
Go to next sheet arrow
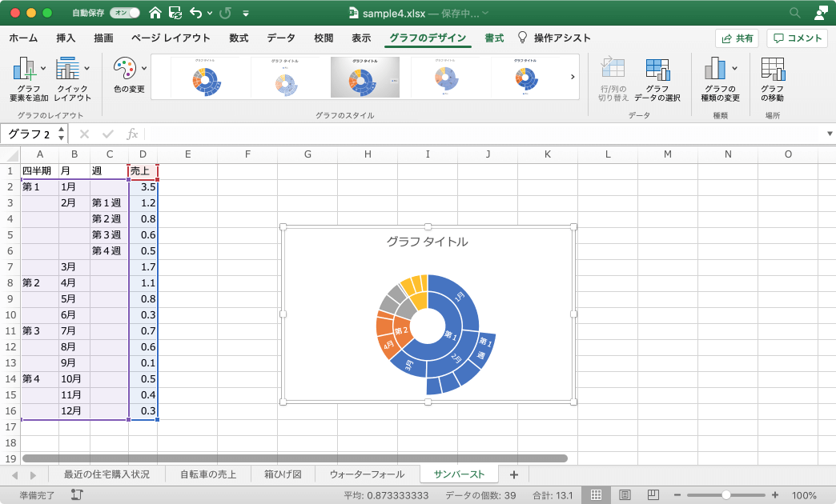tap(33, 475)
